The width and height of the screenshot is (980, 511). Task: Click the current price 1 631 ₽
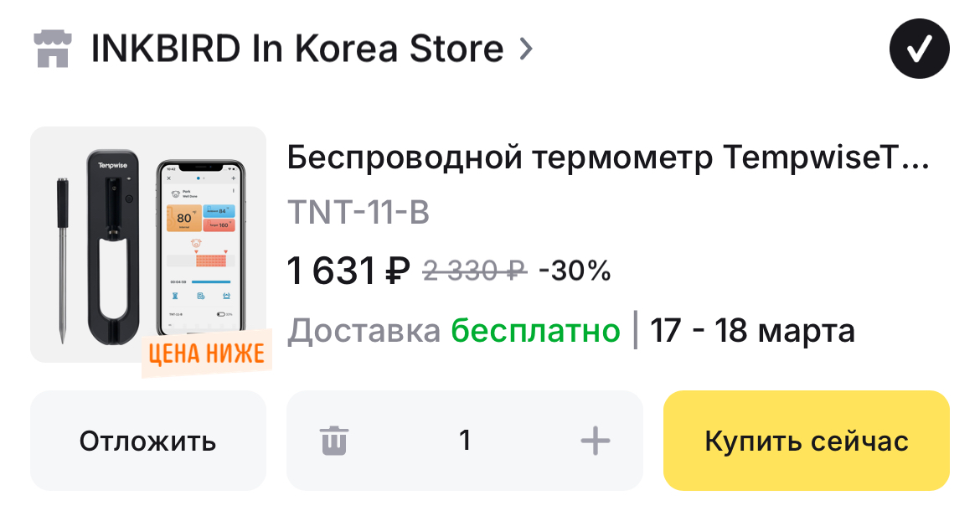(x=348, y=271)
